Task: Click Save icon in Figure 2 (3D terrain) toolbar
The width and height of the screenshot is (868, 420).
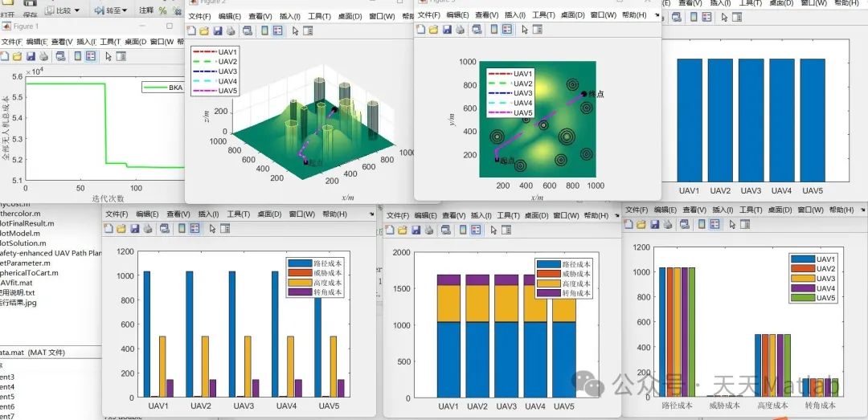Action: tap(218, 31)
